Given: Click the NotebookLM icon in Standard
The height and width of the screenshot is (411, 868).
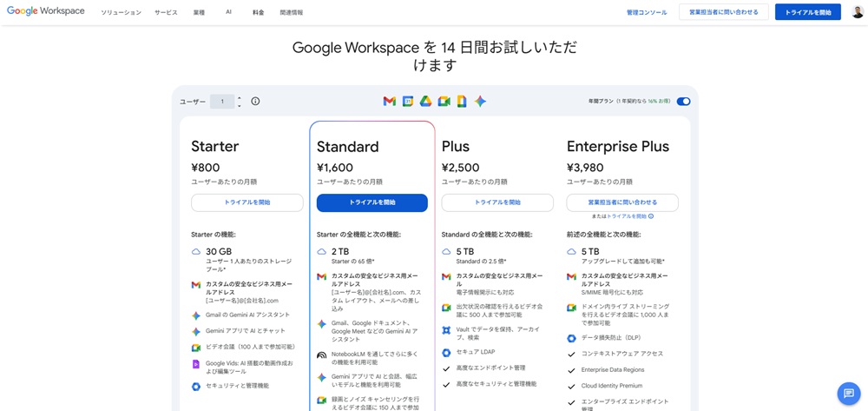Looking at the screenshot, I should 321,355.
